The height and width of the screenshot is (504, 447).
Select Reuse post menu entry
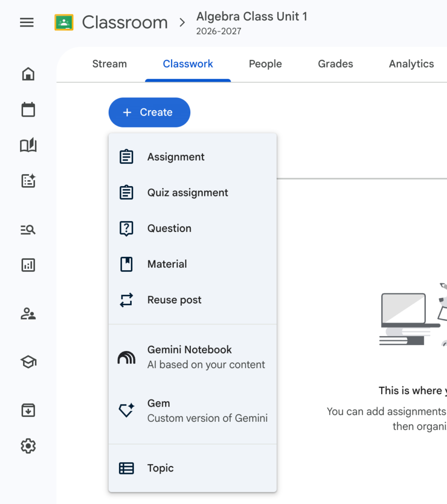193,300
